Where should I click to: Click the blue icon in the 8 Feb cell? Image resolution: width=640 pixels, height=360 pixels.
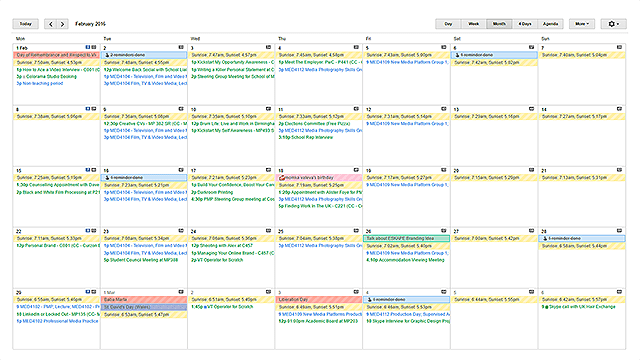point(88,109)
